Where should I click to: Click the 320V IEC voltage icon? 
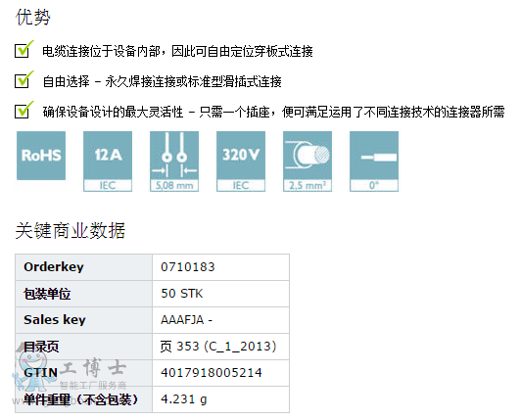tap(241, 162)
